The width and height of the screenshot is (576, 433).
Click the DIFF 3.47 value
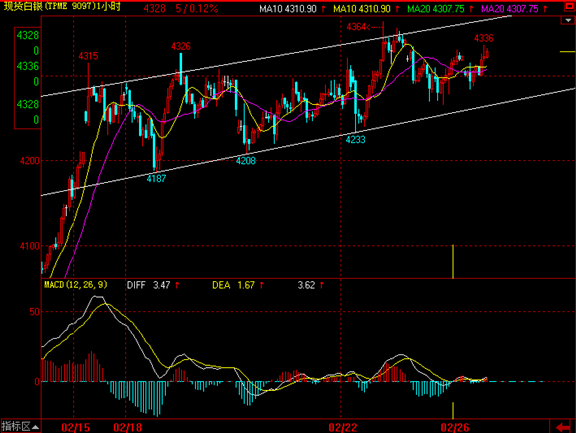point(148,285)
